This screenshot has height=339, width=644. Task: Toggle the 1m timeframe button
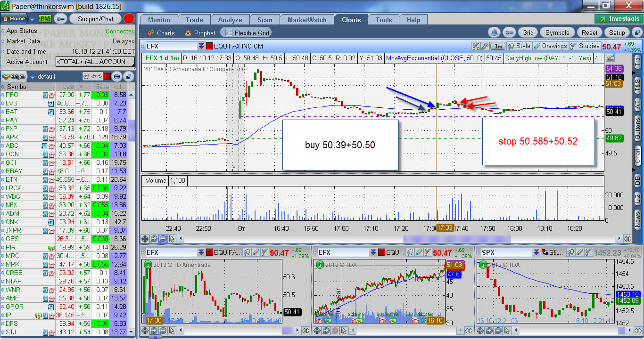click(498, 46)
